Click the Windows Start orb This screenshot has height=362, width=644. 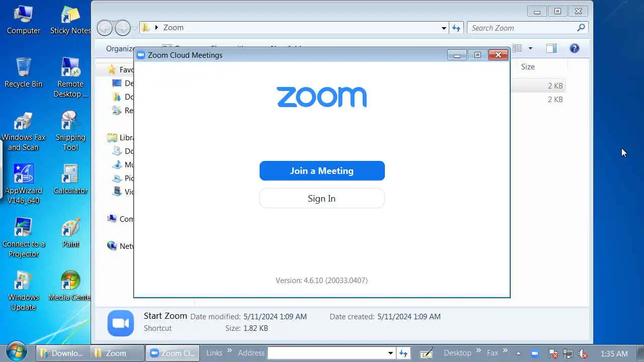click(17, 352)
